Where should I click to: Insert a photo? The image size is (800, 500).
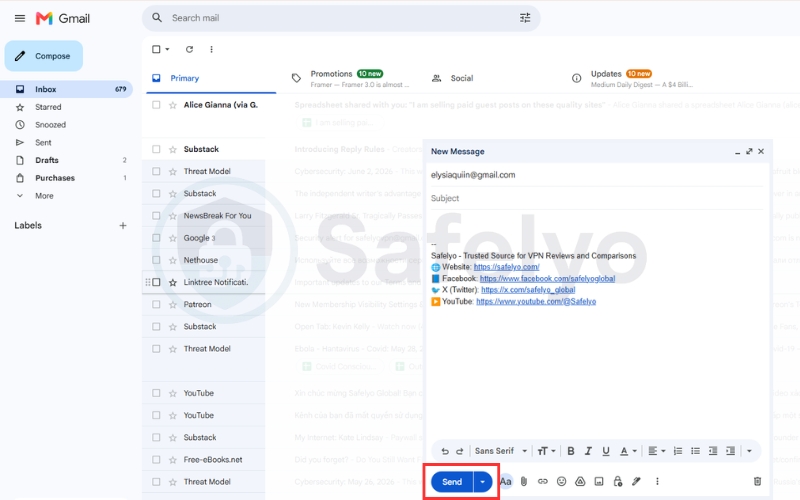599,482
